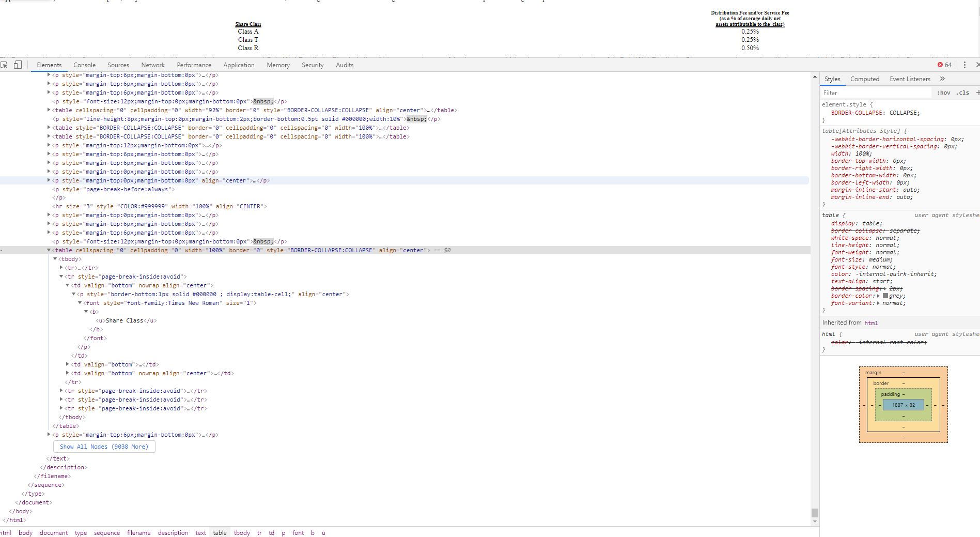Click Show All Nodes (9038 More) button

104,447
